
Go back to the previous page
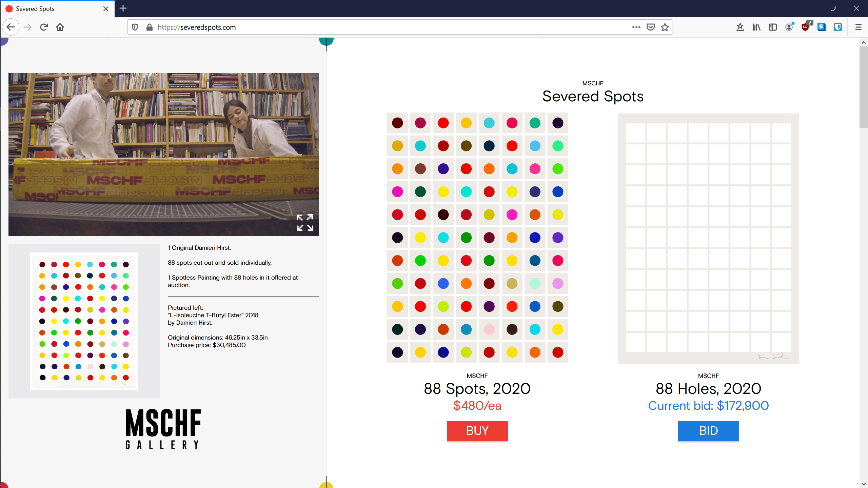pyautogui.click(x=11, y=27)
